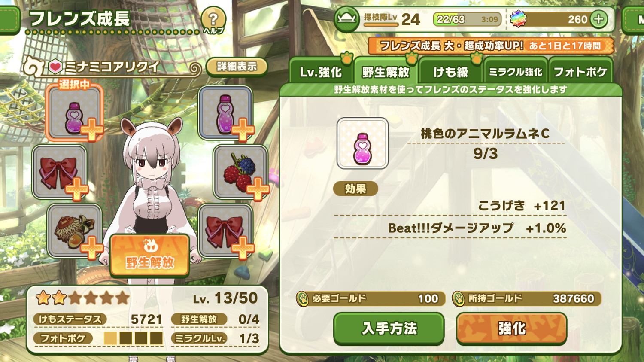Click the orange 強化 button
This screenshot has height=362, width=644.
tap(511, 329)
